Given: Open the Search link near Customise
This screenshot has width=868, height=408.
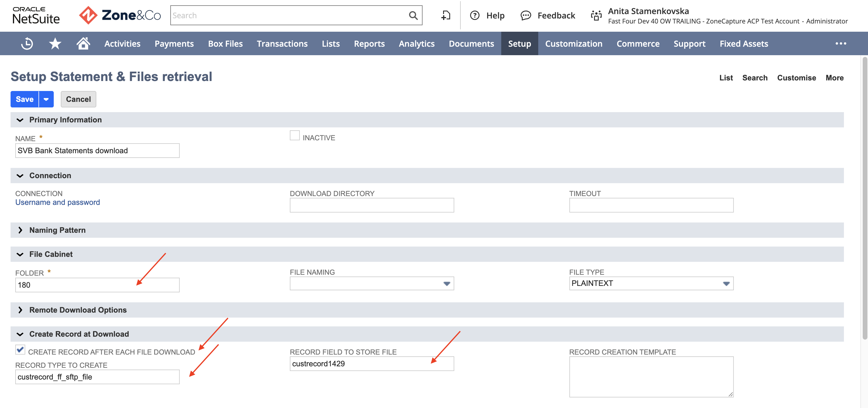Looking at the screenshot, I should point(755,78).
